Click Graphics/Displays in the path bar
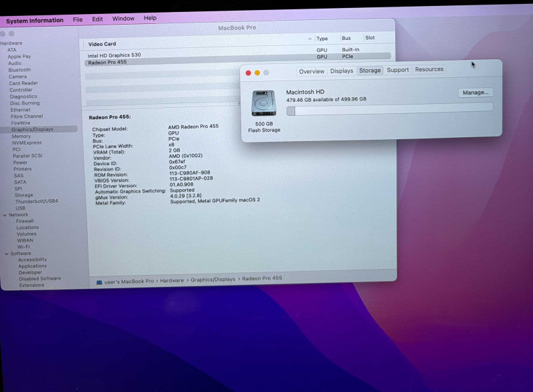Viewport: 533px width, 392px height. pos(213,280)
